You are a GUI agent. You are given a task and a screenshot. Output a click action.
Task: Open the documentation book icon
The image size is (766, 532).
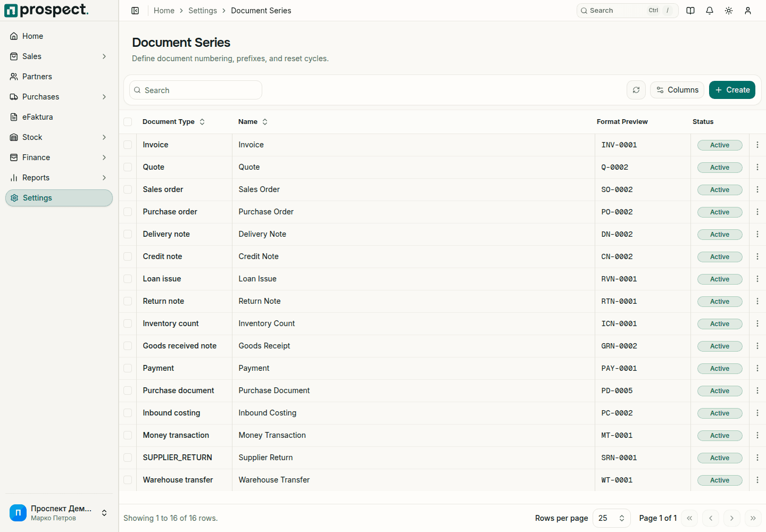pos(690,11)
